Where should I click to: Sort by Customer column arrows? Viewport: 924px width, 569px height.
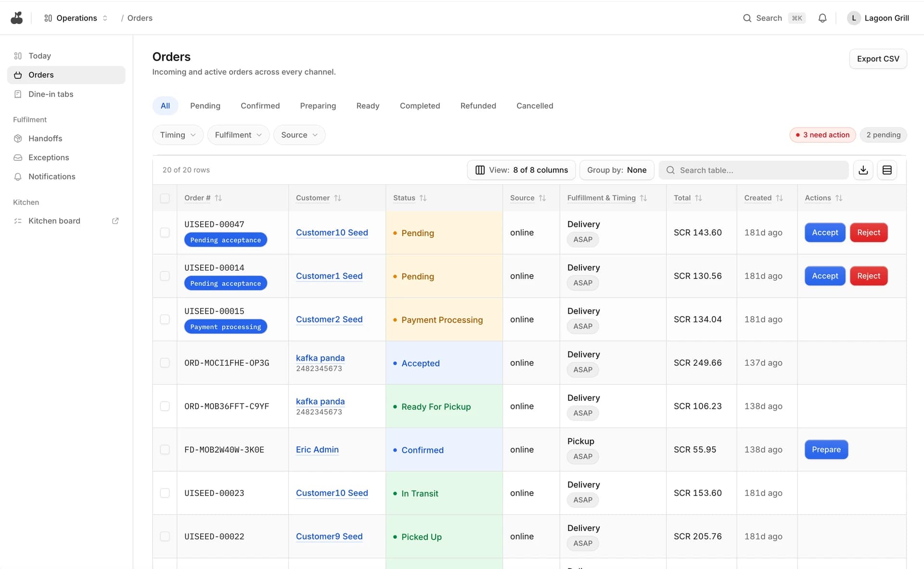tap(337, 198)
